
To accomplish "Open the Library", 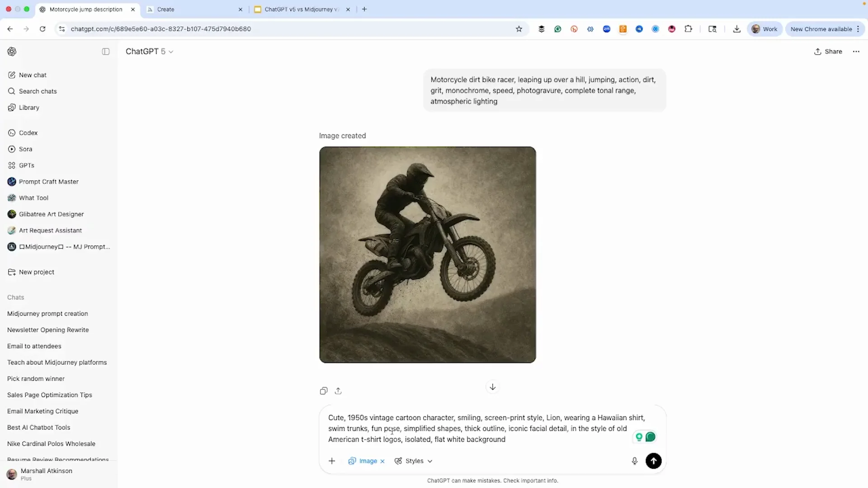I will point(29,108).
